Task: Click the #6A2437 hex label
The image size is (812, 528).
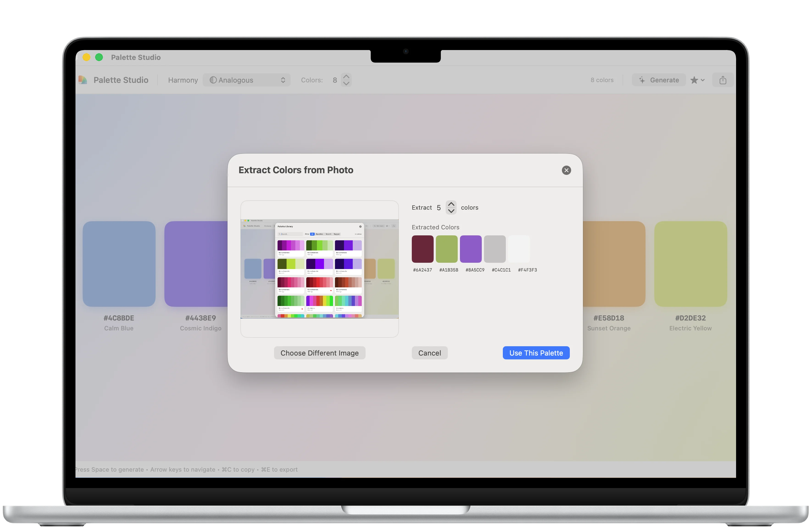Action: (422, 270)
